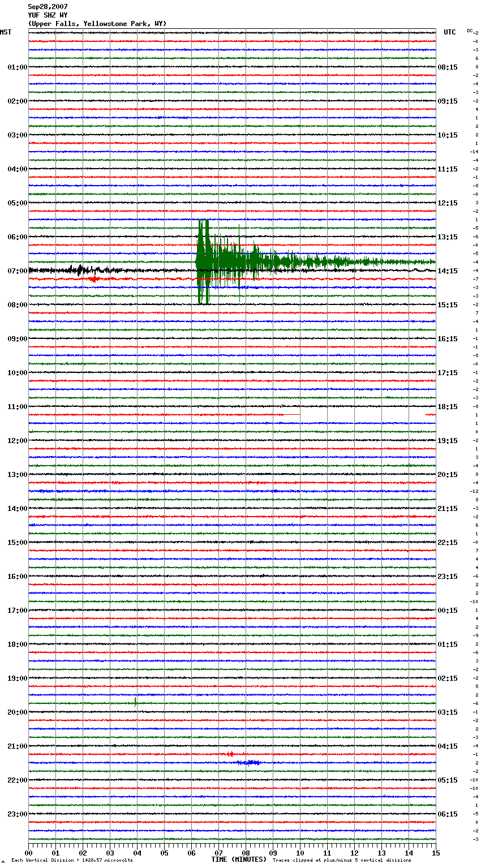Select the 02:00 MST hour label
Image resolution: width=481 pixels, height=868 pixels.
(x=18, y=101)
